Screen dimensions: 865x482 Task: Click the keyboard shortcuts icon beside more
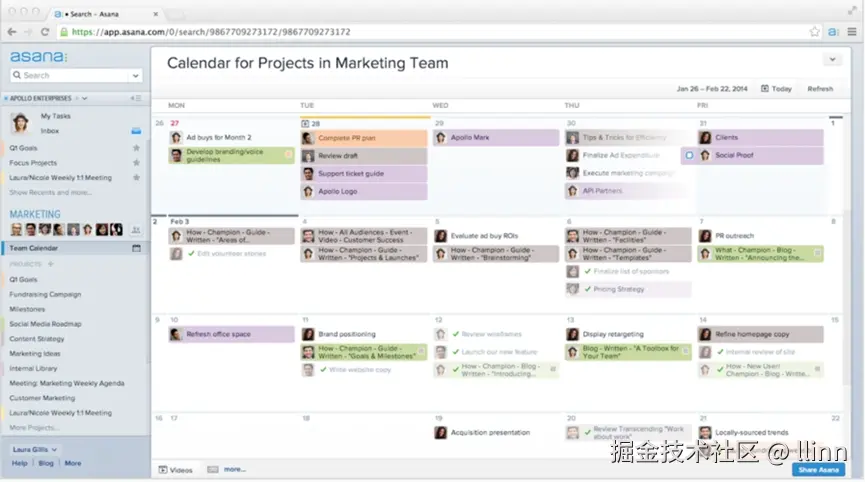click(x=212, y=469)
